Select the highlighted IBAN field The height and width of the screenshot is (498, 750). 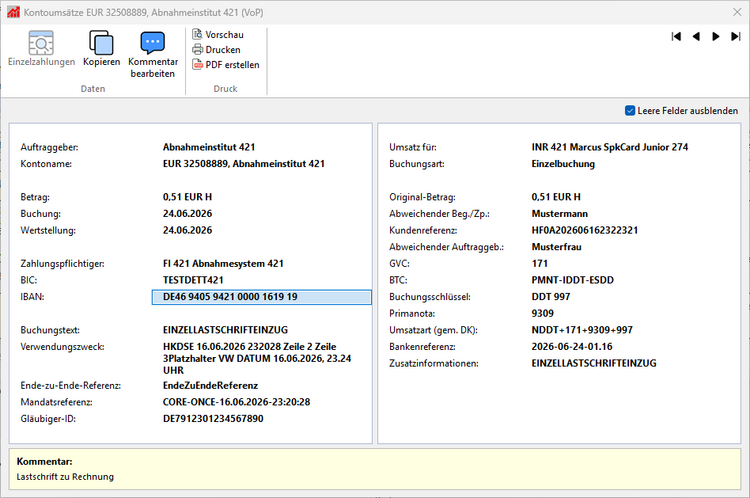click(262, 297)
